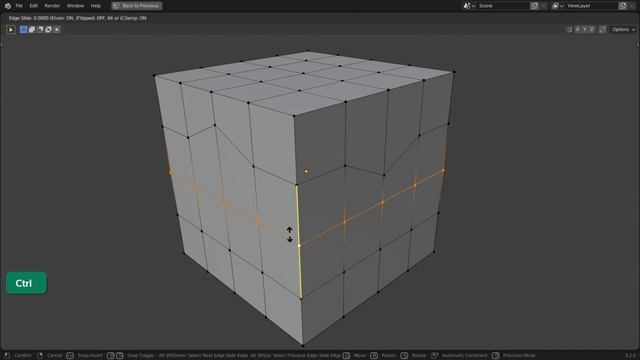
Task: Click the Rotate key icon in status bar
Action: click(x=374, y=356)
